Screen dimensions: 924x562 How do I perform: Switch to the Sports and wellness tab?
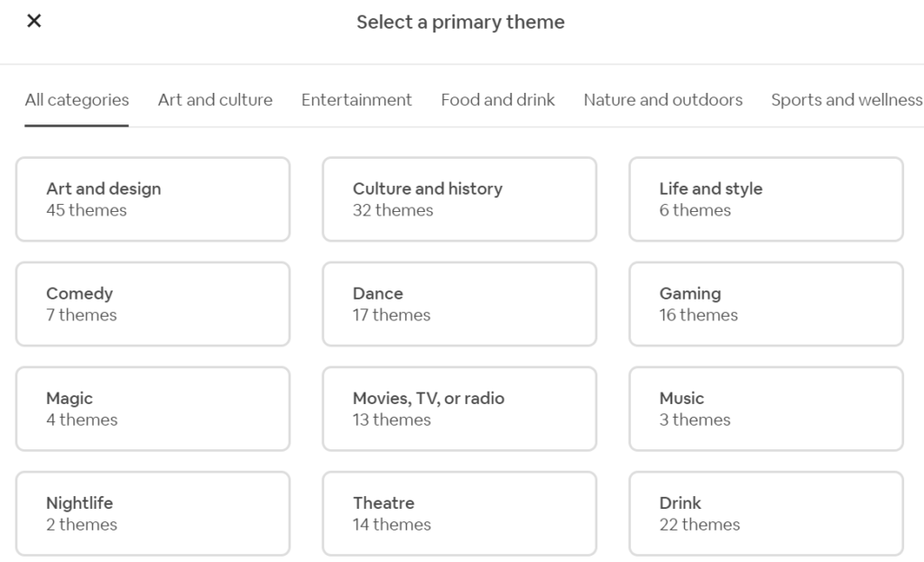pyautogui.click(x=845, y=99)
